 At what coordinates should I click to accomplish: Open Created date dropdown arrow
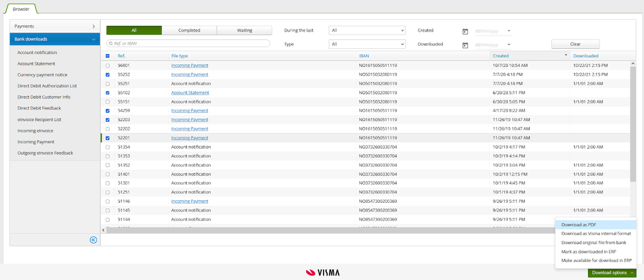(x=509, y=31)
